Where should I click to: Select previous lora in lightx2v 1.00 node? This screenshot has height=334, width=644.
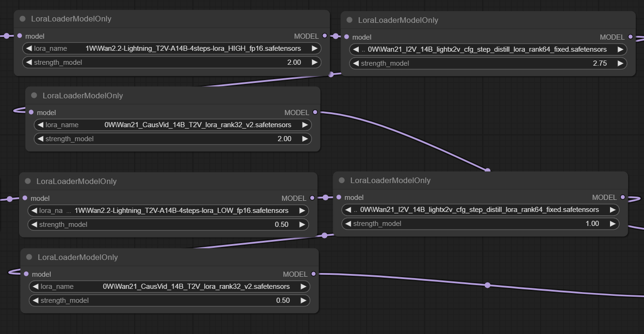(x=348, y=210)
